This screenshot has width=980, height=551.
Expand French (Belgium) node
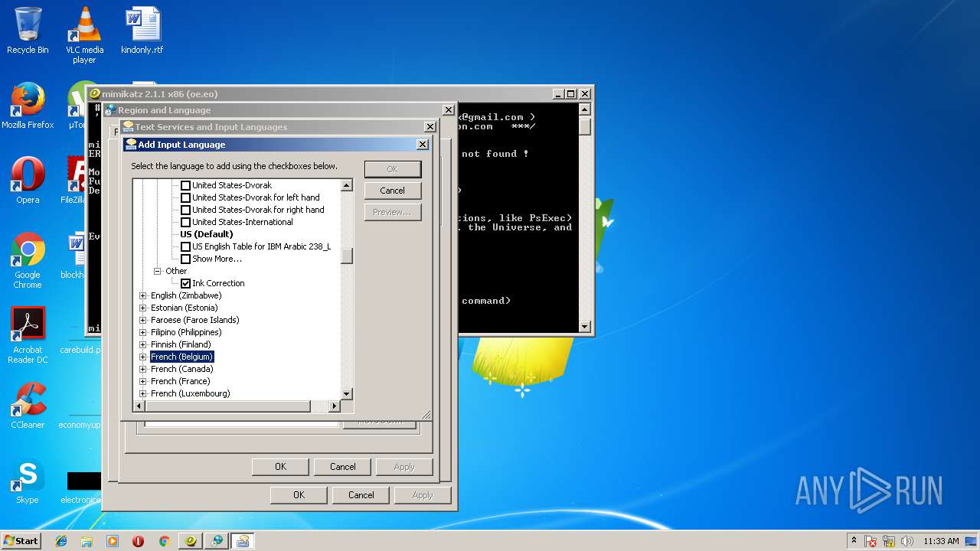pyautogui.click(x=143, y=357)
